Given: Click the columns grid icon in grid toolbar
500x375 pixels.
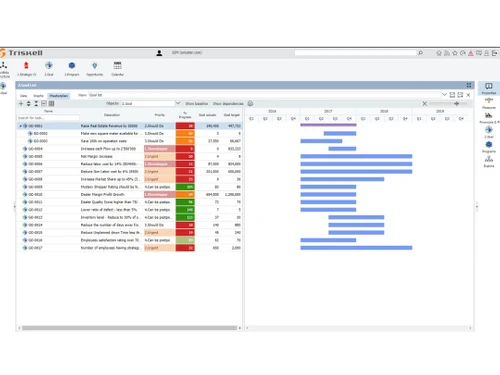Looking at the screenshot, I should click(51, 104).
